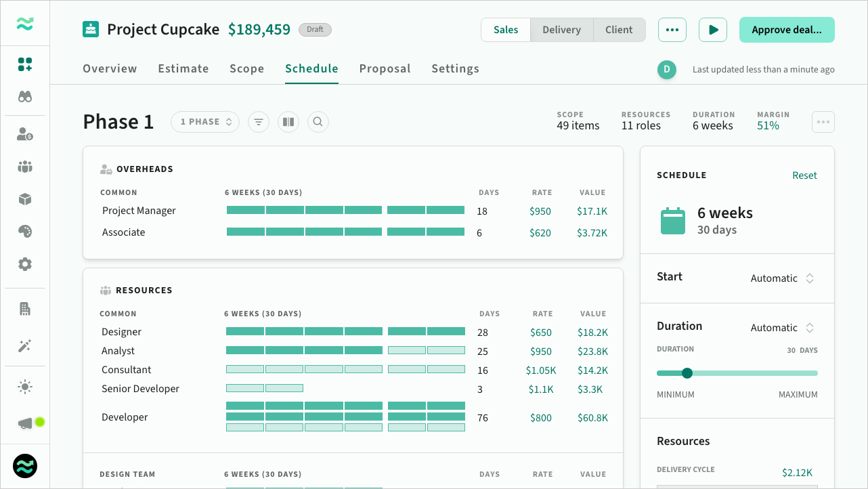The height and width of the screenshot is (489, 868).
Task: Click the magic wand icon in sidebar
Action: tap(25, 346)
